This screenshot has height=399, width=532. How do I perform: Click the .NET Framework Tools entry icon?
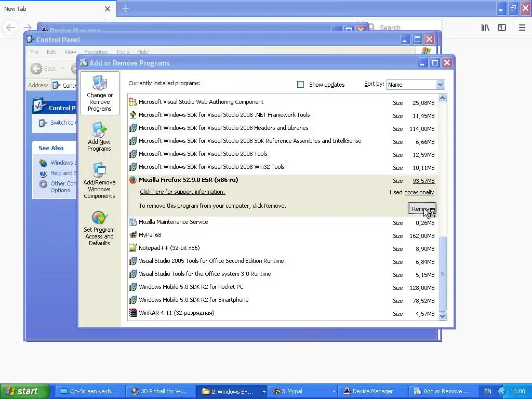(133, 115)
